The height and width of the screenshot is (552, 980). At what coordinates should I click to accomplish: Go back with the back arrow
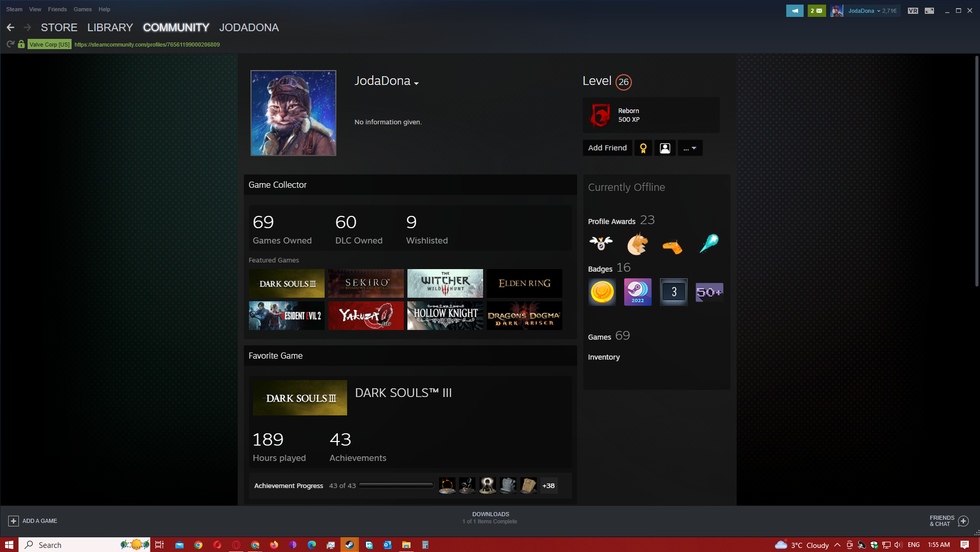[x=10, y=28]
